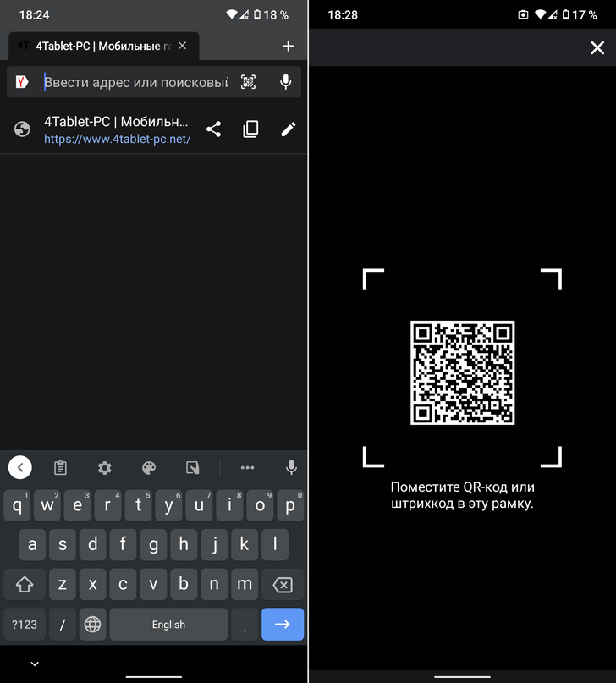Tap the h key
This screenshot has width=616, height=683.
(x=184, y=544)
